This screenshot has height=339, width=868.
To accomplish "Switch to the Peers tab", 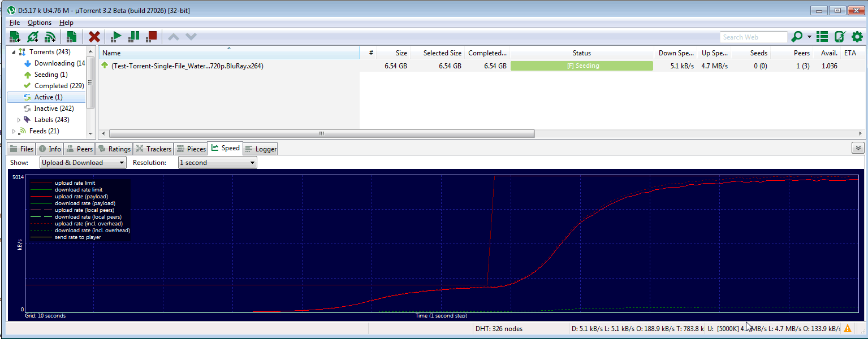I will coord(79,149).
